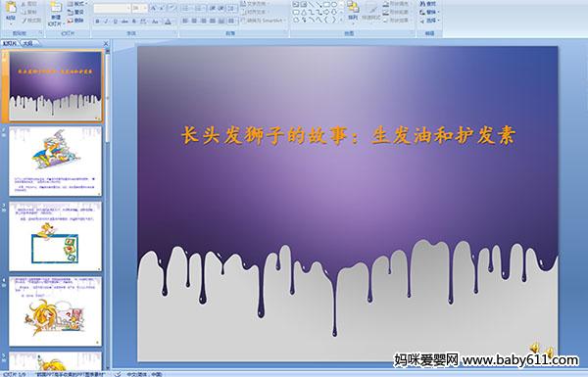
Task: Open the Drawing group dialog launcher
Action: coord(413,32)
